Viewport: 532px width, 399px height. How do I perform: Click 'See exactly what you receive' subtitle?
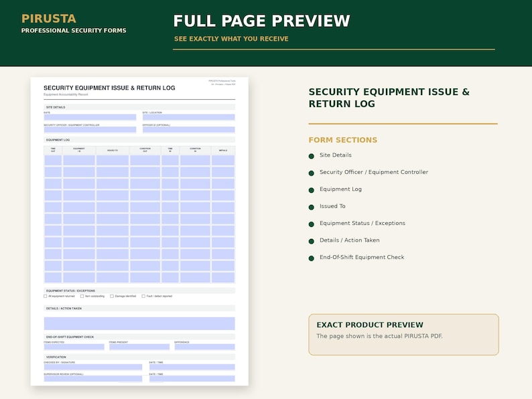click(231, 39)
